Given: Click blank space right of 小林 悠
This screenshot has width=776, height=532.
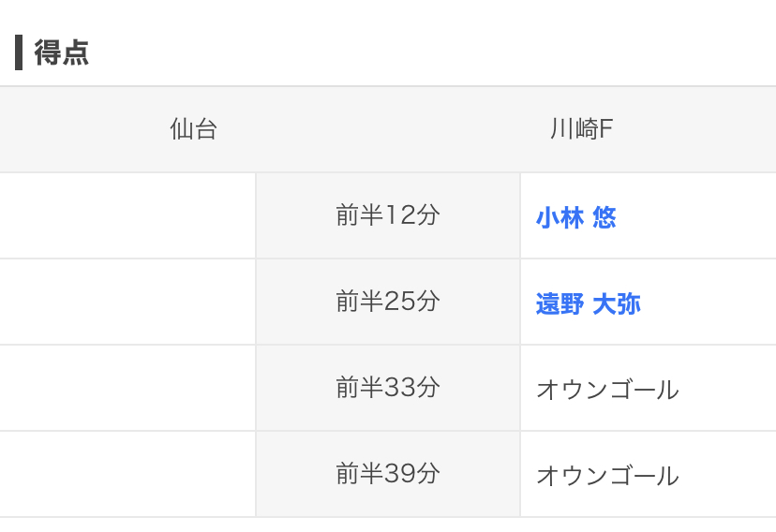Looking at the screenshot, I should 696,217.
